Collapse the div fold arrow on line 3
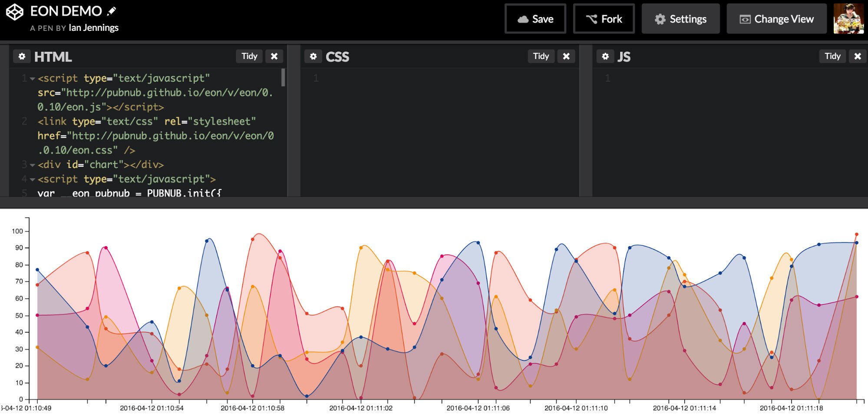The height and width of the screenshot is (416, 868). 33,165
